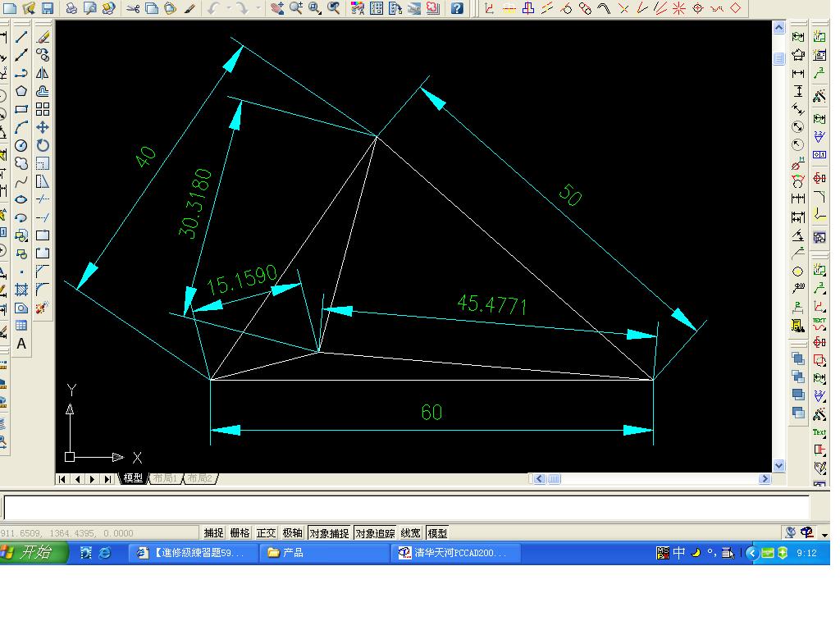Select the Hatch fill tool
The width and height of the screenshot is (840, 630).
click(21, 290)
